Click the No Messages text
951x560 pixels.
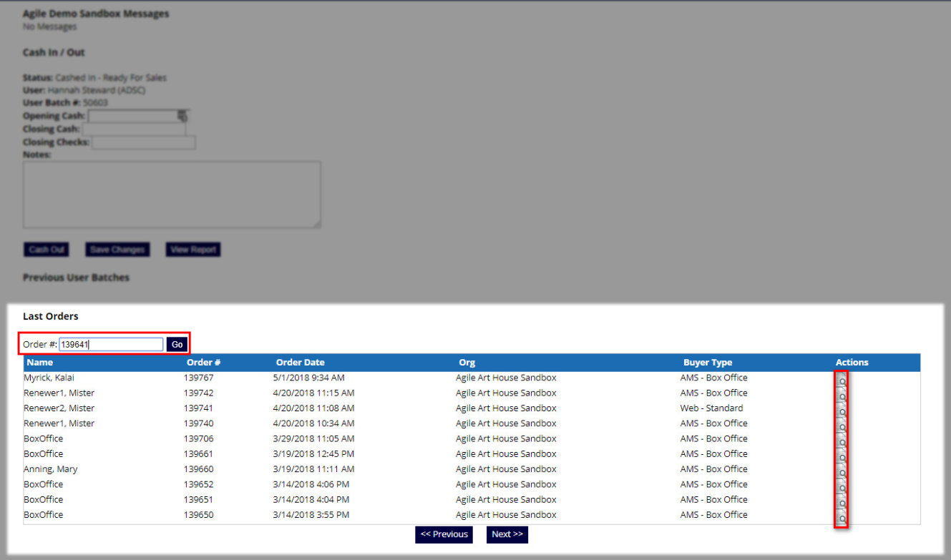click(50, 27)
